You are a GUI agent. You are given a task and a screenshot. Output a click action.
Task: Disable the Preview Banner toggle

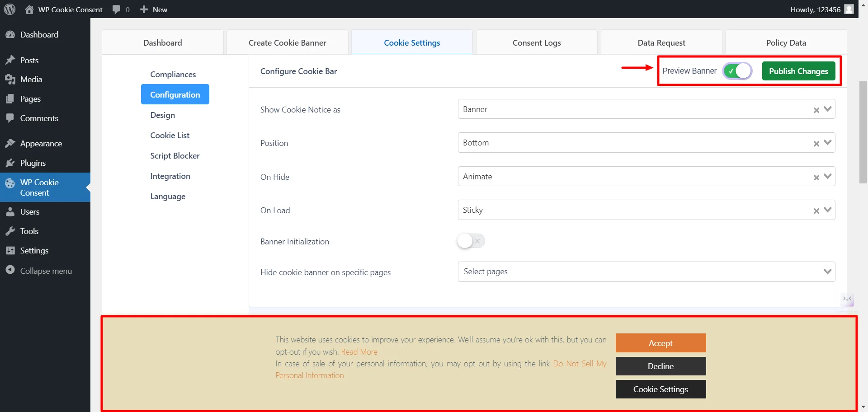click(x=737, y=71)
